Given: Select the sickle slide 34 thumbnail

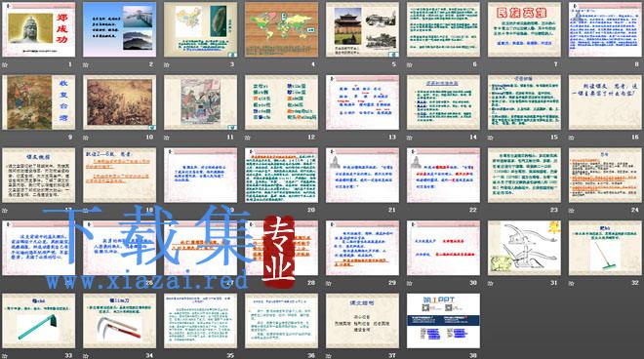Looking at the screenshot, I should click(x=119, y=321).
